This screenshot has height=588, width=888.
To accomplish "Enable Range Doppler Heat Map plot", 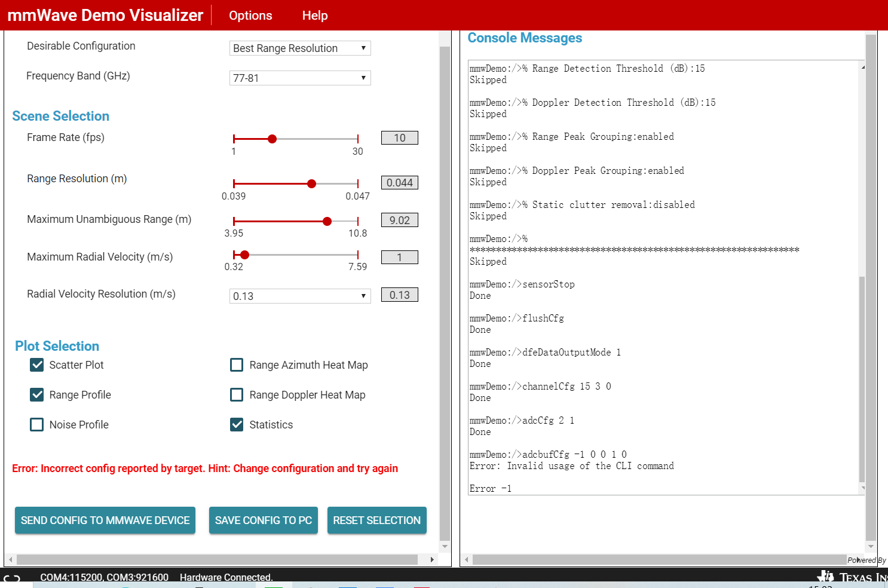I will (237, 395).
